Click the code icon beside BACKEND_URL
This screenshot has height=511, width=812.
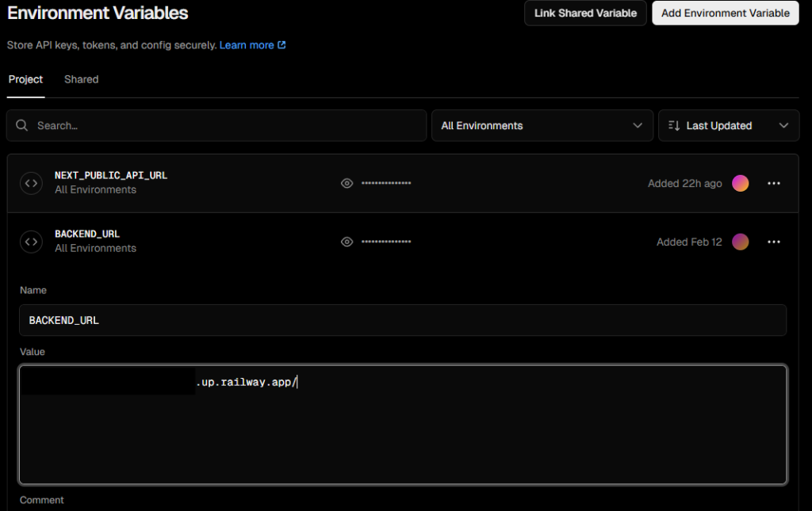pos(31,242)
